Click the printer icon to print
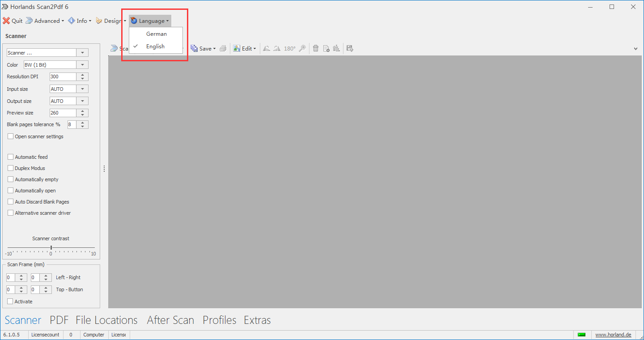 pyautogui.click(x=223, y=48)
